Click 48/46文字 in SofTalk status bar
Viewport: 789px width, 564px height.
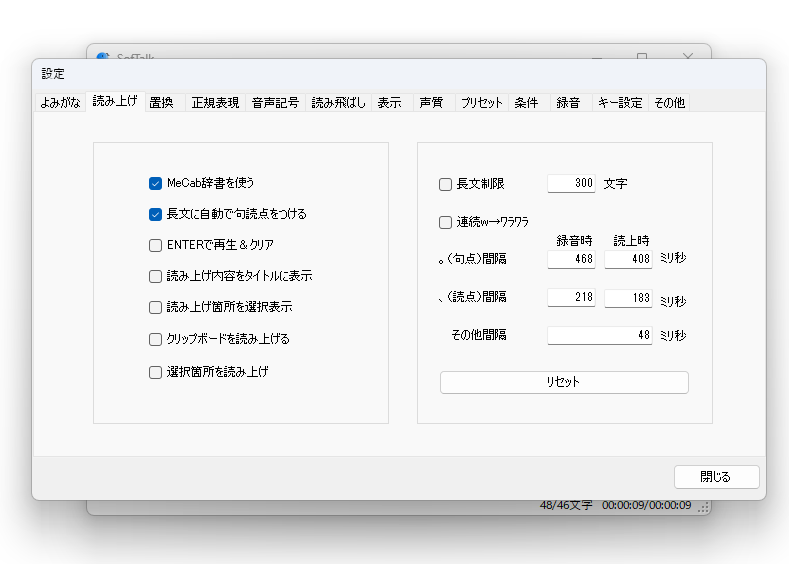[x=566, y=506]
